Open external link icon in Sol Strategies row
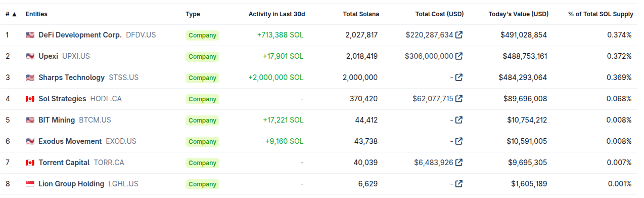Screen dimensions: 644x198 (459, 99)
